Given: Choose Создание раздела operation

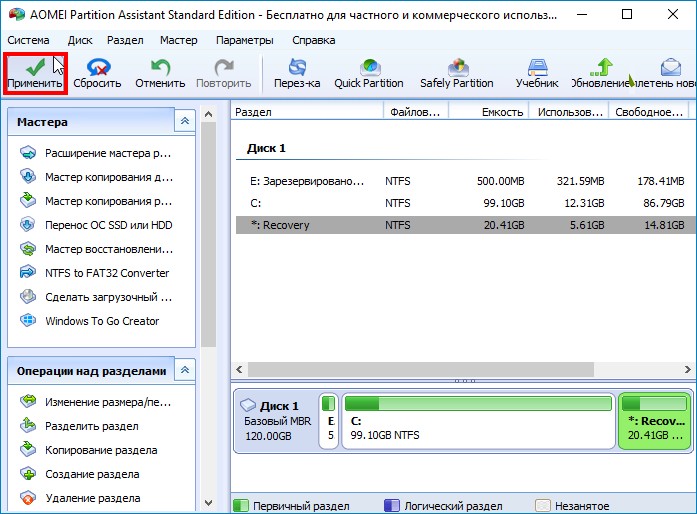Looking at the screenshot, I should click(79, 474).
